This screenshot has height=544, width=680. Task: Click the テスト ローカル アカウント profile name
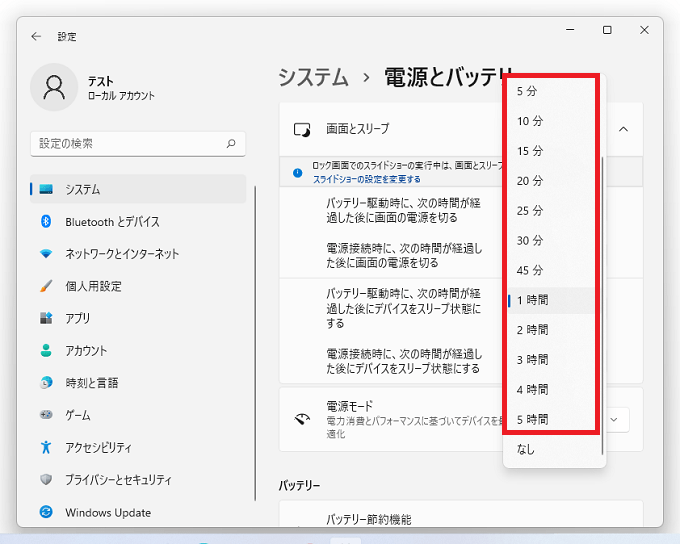click(x=121, y=88)
